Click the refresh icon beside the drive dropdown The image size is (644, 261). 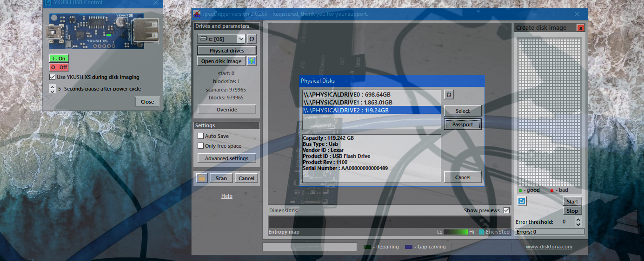click(x=252, y=39)
